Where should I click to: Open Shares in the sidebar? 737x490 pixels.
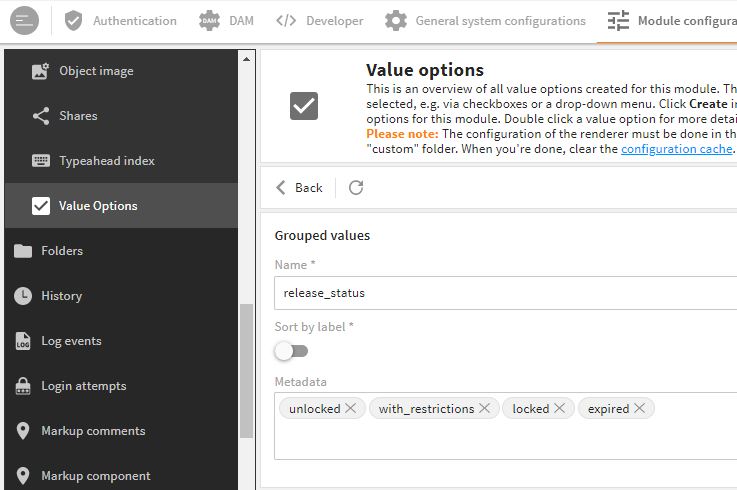(x=121, y=116)
